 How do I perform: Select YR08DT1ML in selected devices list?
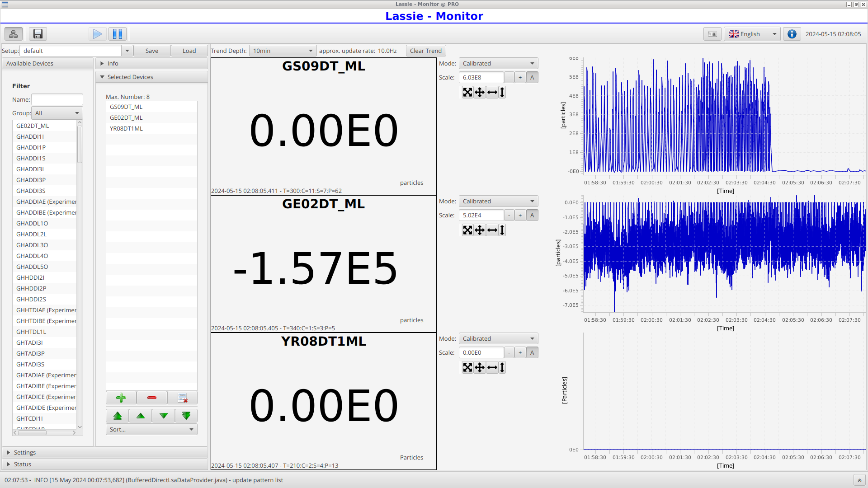pos(151,129)
